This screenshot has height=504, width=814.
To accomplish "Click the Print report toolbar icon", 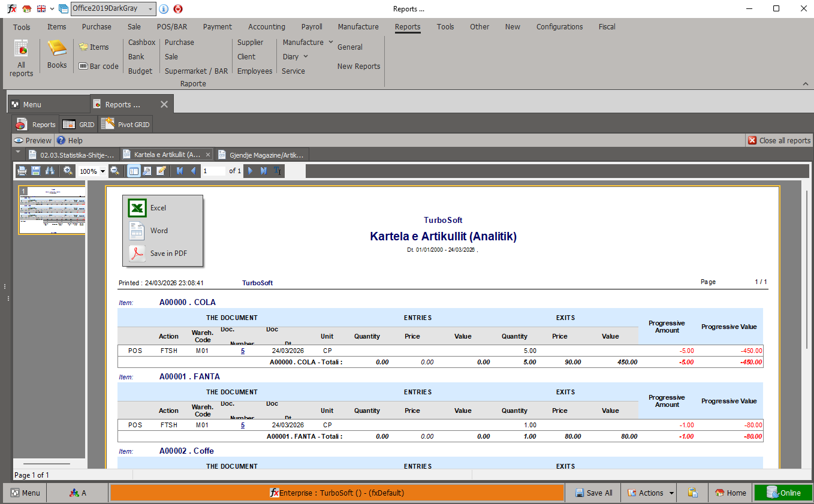I will [22, 171].
